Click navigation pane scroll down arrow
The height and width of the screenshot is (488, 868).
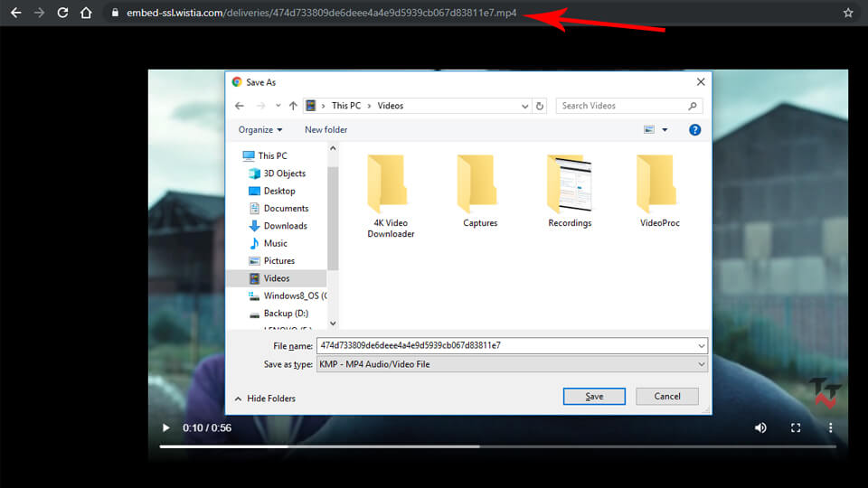click(333, 324)
